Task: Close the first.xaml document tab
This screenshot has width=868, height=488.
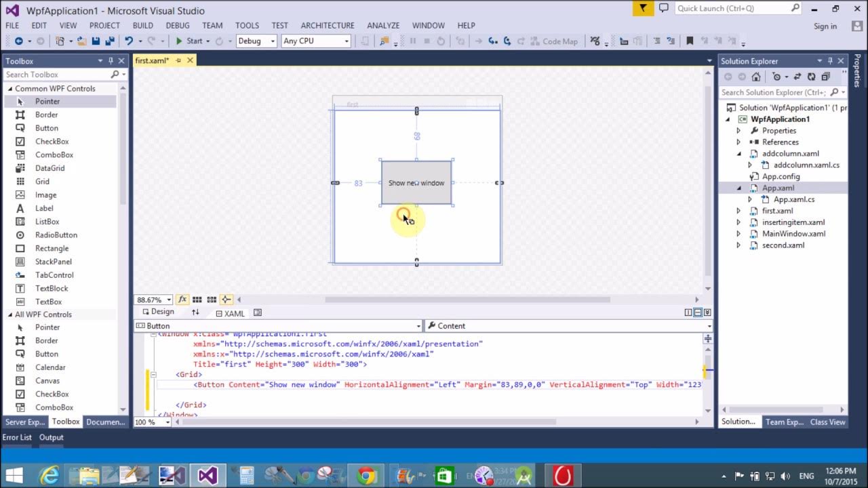Action: pyautogui.click(x=190, y=60)
